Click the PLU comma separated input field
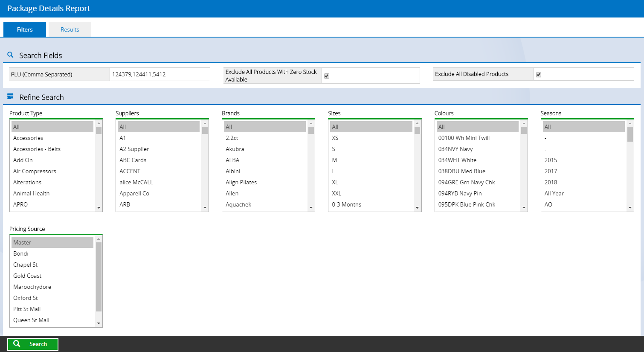Image resolution: width=644 pixels, height=352 pixels. [160, 74]
